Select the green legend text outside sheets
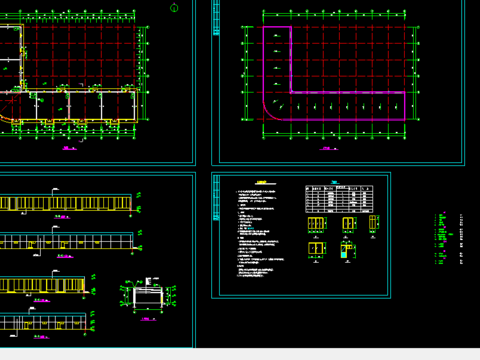This screenshot has height=360, width=480. click(x=442, y=239)
